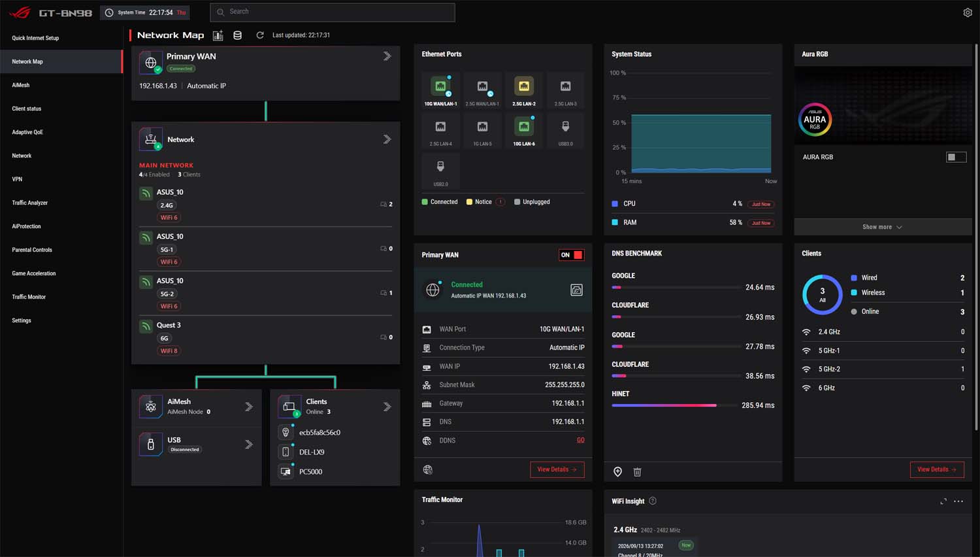Open Parental Controls in the sidebar
Viewport: 980px width, 557px height.
point(61,250)
